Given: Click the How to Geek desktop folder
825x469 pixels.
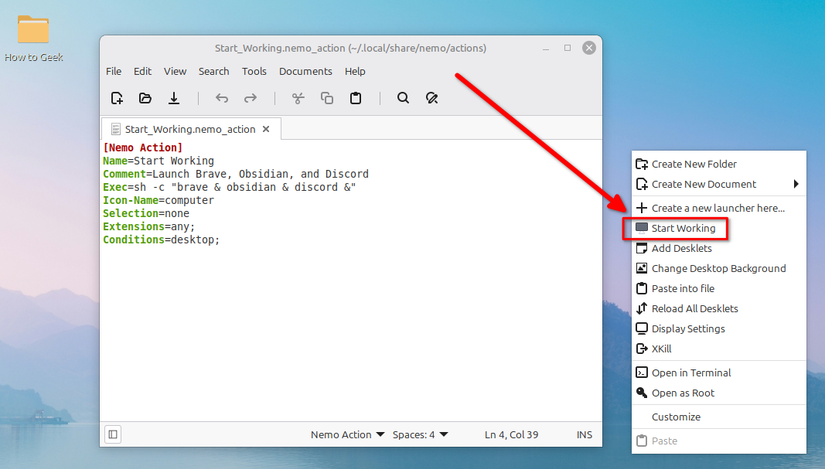Looking at the screenshot, I should coord(33,38).
